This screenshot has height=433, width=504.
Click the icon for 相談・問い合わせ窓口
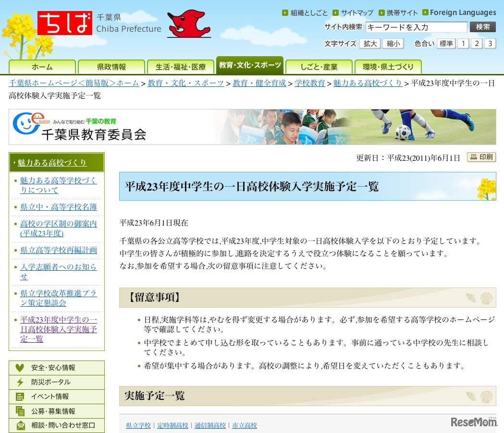(x=21, y=425)
